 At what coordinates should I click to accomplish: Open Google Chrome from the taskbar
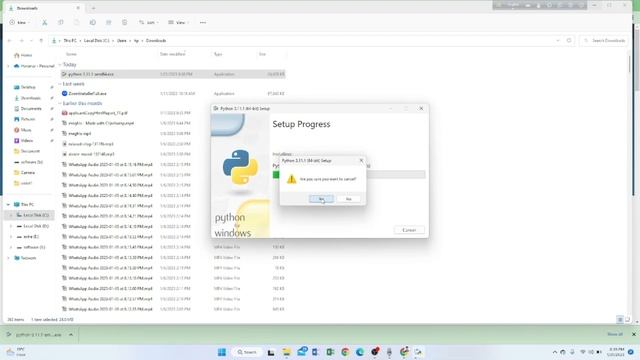click(x=345, y=352)
